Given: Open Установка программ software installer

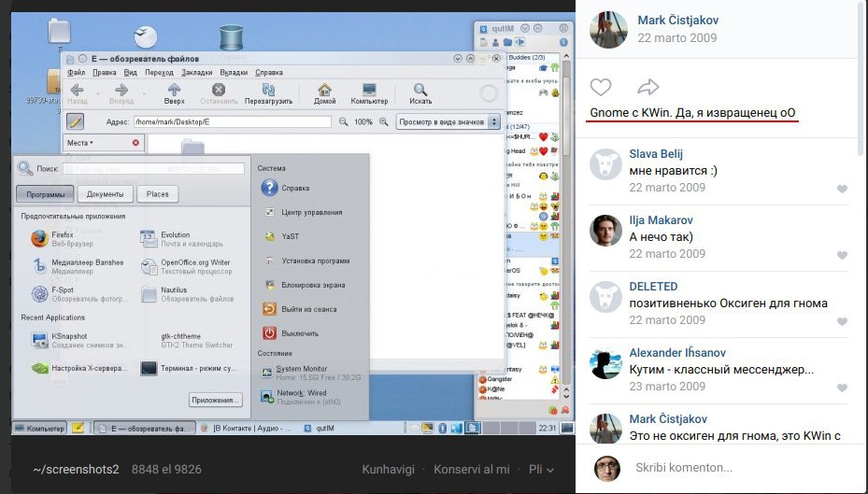Looking at the screenshot, I should (x=306, y=261).
